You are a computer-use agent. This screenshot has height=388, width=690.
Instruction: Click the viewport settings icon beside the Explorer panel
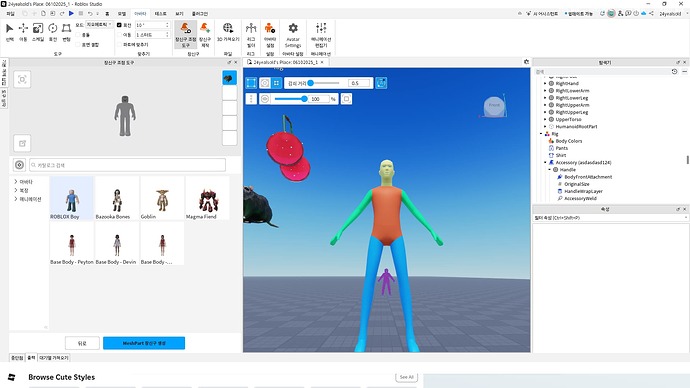click(526, 62)
